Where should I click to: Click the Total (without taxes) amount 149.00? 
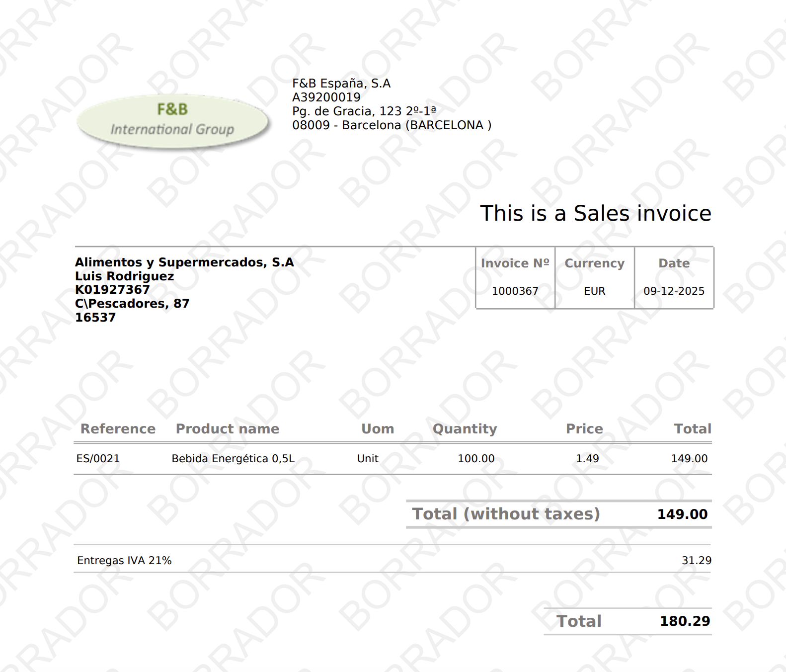[x=682, y=514]
